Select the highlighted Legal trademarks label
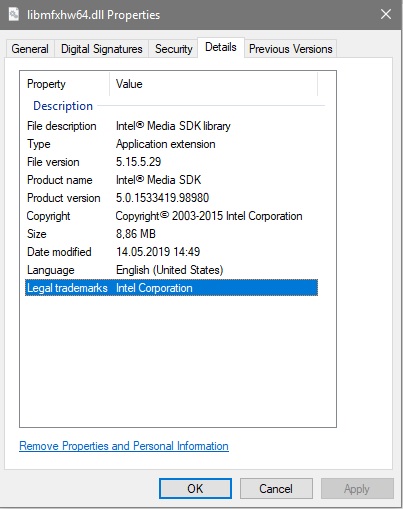This screenshot has width=403, height=509. [x=67, y=288]
